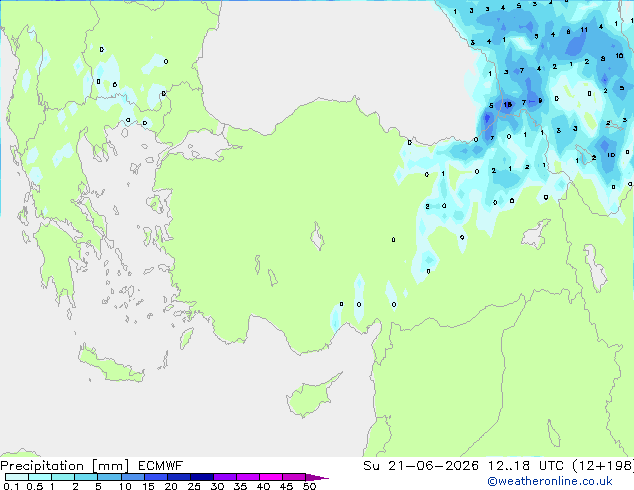Select the 25–30 mm dark navy legend swatch

201,477
